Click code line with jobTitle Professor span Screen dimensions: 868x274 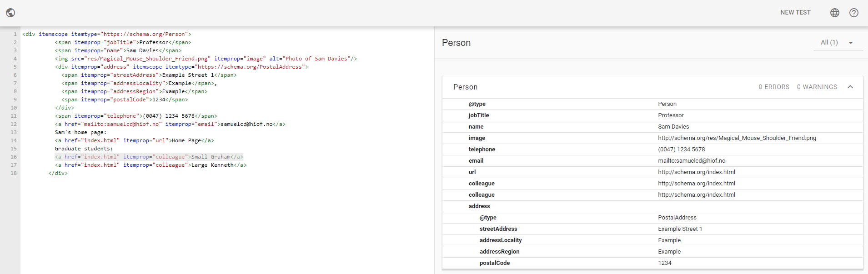[x=123, y=42]
